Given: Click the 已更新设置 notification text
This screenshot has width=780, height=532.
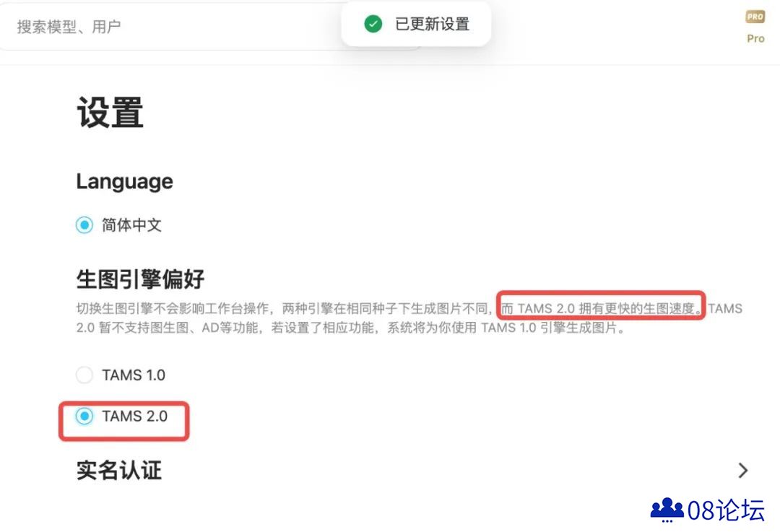Looking at the screenshot, I should coord(433,24).
